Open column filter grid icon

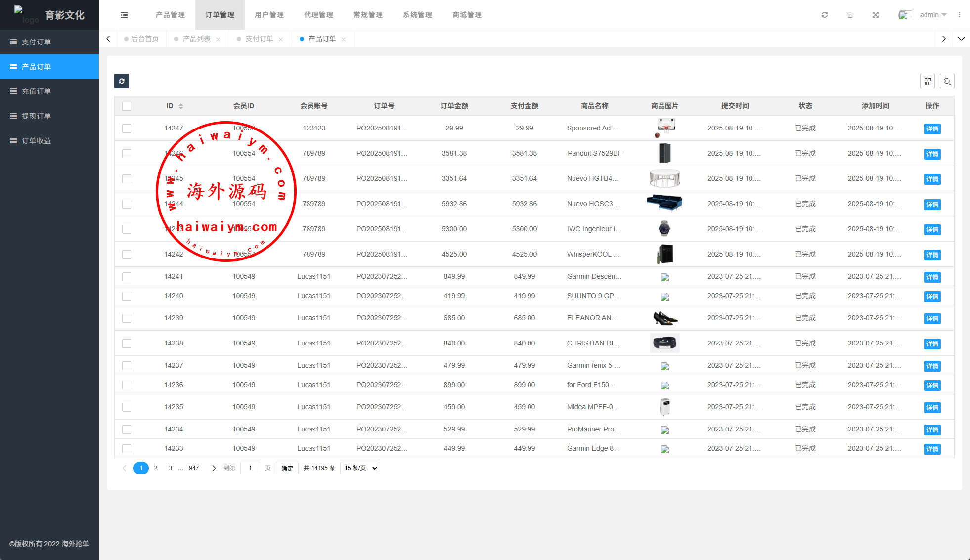927,81
